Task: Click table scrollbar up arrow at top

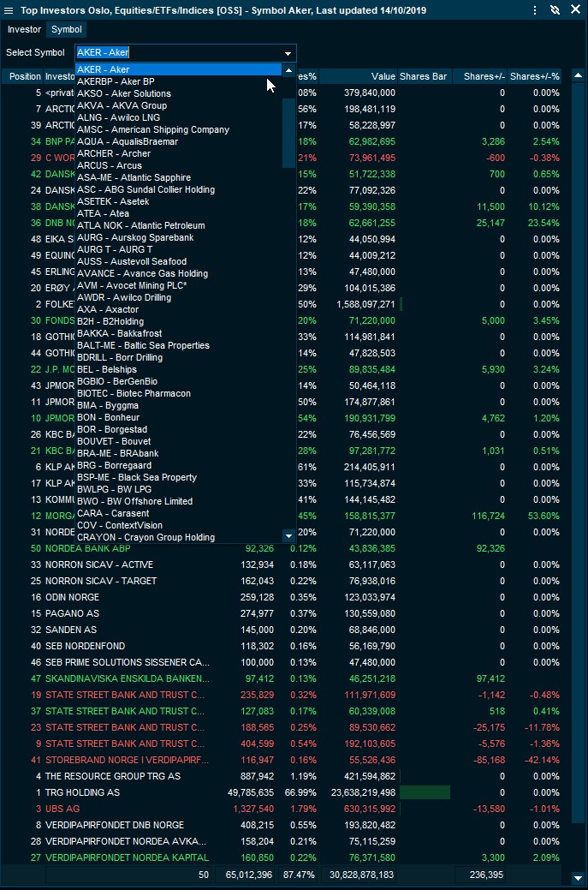Action: (x=579, y=76)
